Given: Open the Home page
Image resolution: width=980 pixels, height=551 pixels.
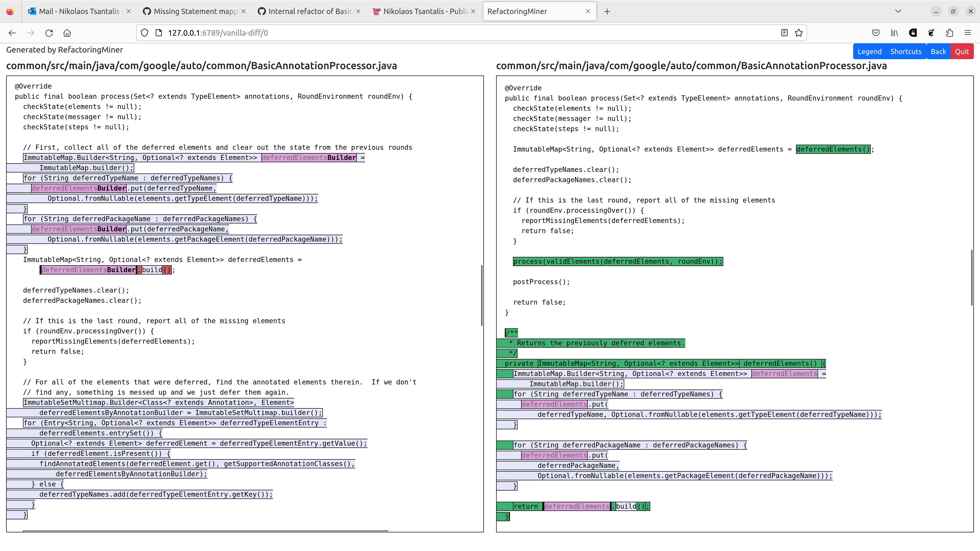Looking at the screenshot, I should coord(67,33).
